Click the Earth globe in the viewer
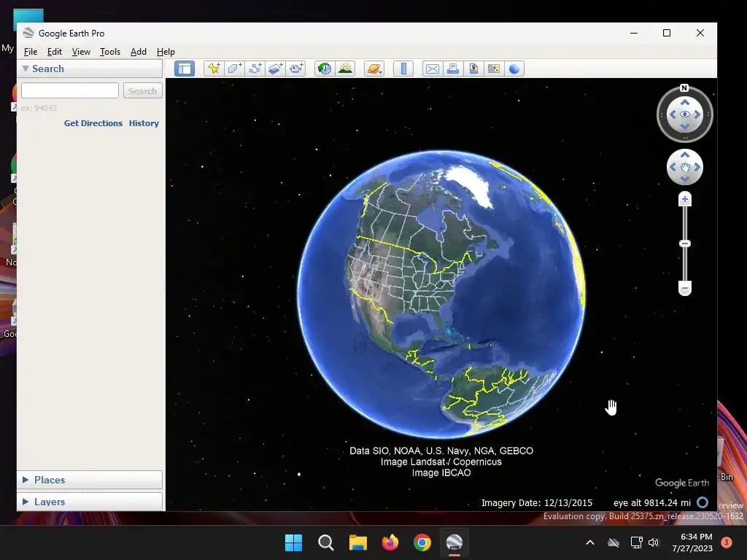The image size is (747, 560). pyautogui.click(x=441, y=294)
